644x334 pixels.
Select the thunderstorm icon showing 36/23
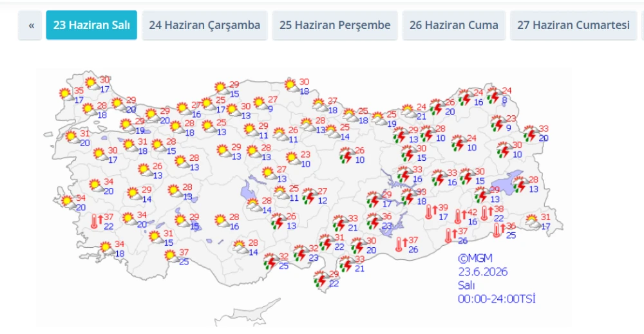coord(374,221)
